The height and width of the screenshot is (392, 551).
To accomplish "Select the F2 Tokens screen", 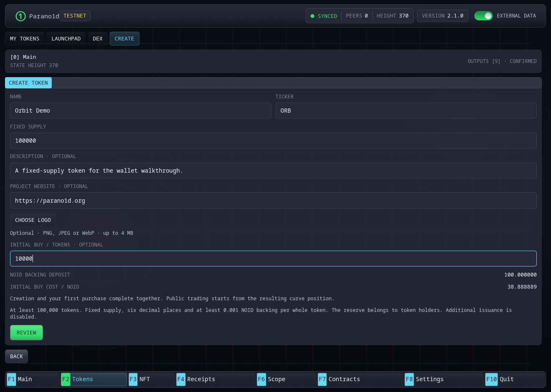I will [x=94, y=379].
